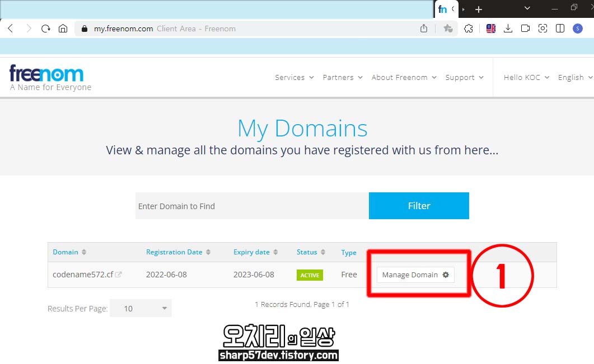This screenshot has width=594, height=364.
Task: Click the bookmark star icon
Action: click(448, 29)
